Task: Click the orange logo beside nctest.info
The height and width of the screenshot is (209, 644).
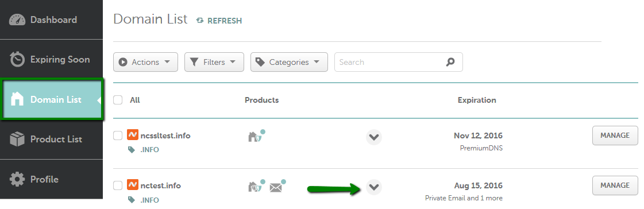Action: [132, 185]
